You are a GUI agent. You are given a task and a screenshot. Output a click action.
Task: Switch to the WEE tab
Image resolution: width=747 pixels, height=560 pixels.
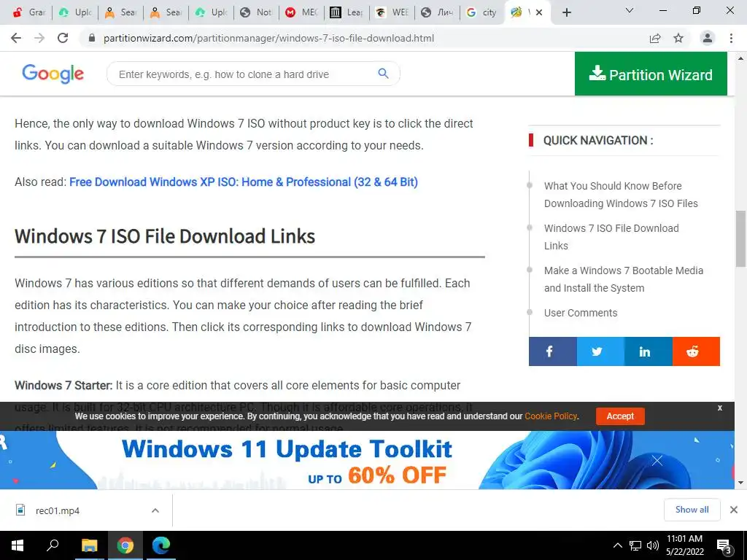click(392, 12)
